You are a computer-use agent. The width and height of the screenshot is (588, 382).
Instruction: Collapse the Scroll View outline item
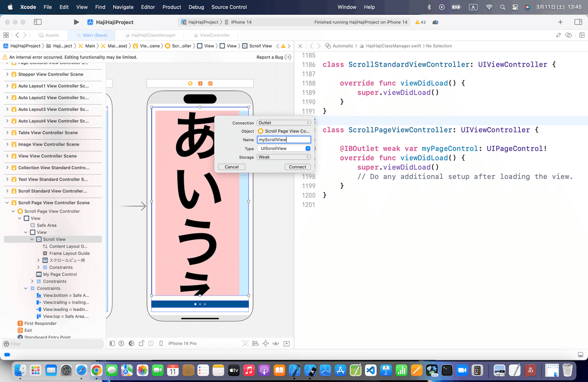coord(32,240)
